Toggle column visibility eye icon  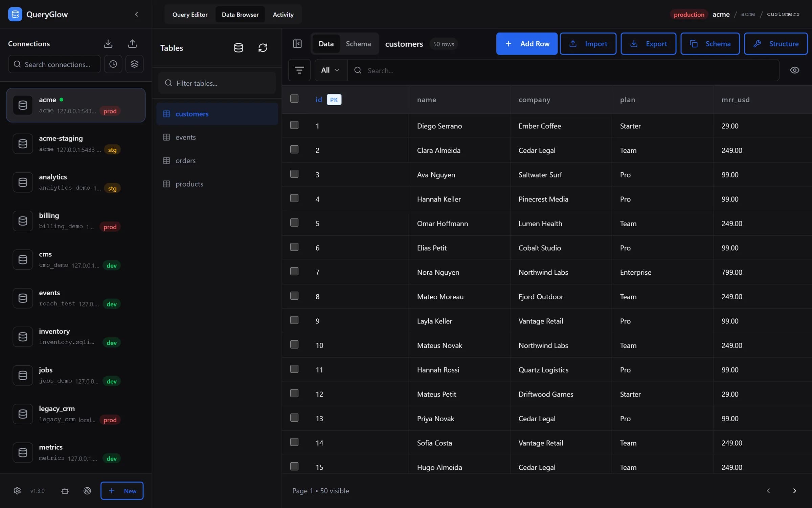(x=795, y=70)
